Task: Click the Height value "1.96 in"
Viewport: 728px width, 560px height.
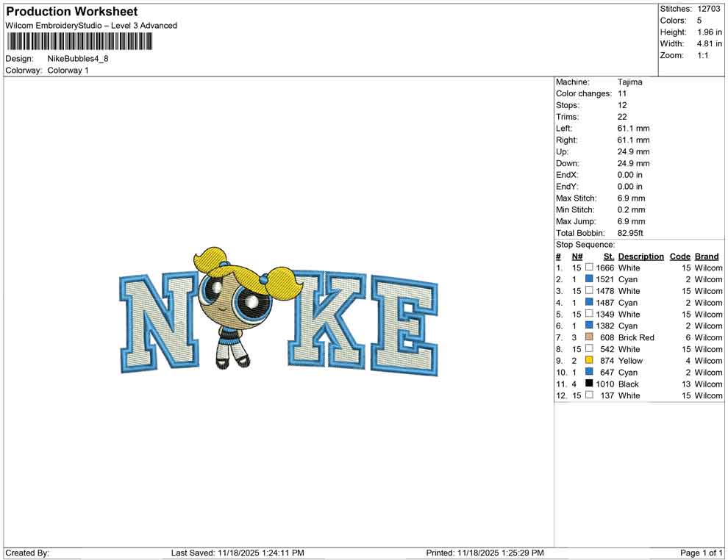Action: 710,32
